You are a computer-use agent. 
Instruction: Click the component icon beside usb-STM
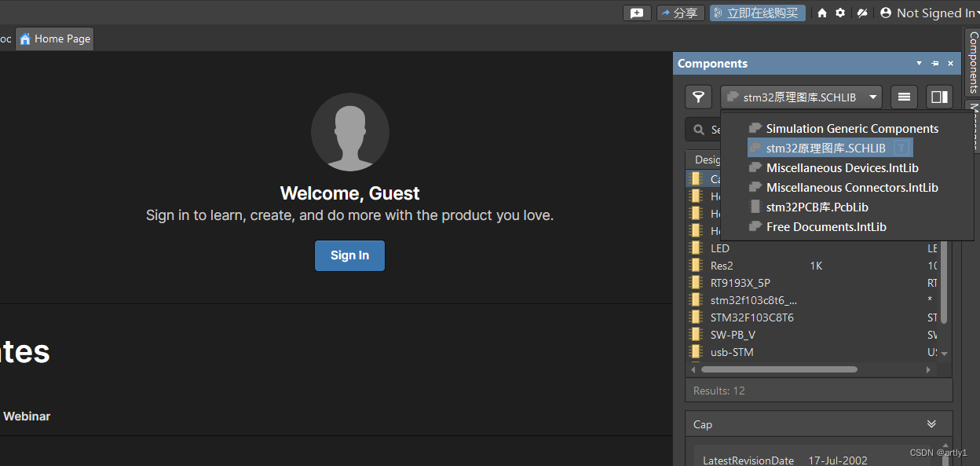point(695,352)
